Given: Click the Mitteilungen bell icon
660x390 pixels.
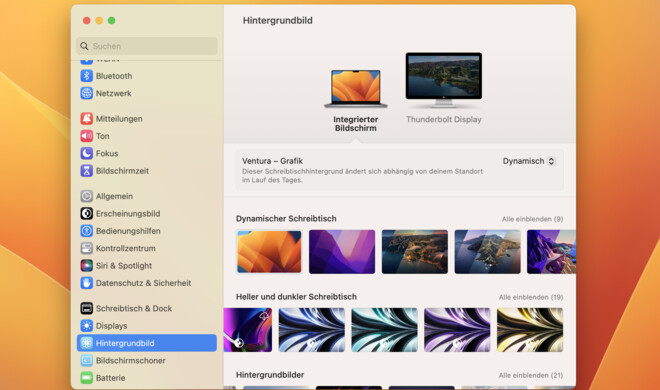Looking at the screenshot, I should pyautogui.click(x=86, y=119).
